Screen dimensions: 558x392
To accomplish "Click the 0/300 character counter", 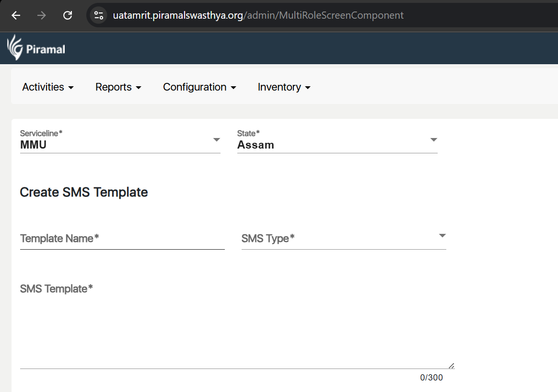I will [x=431, y=378].
